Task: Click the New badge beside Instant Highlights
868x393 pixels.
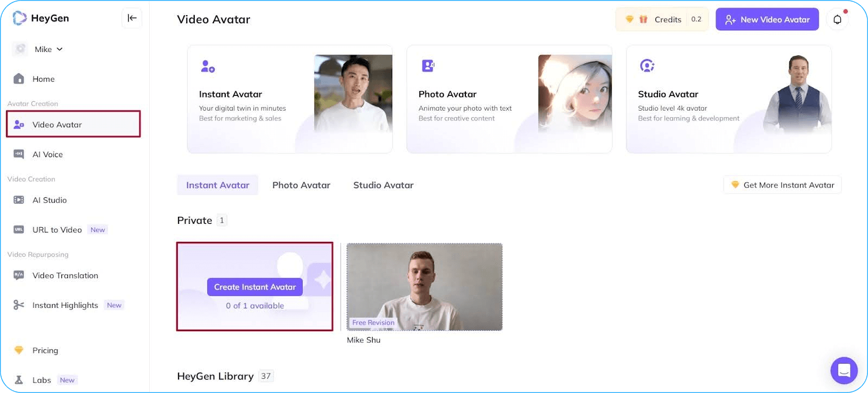Action: [114, 305]
